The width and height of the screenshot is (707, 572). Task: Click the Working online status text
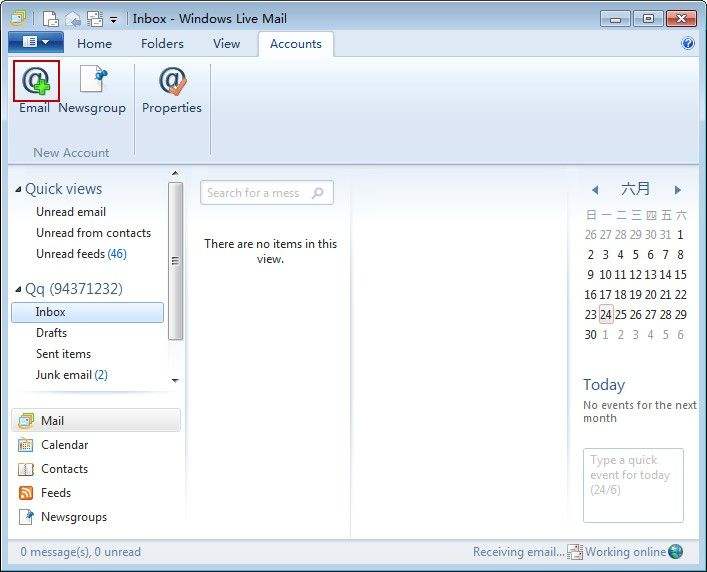click(x=625, y=552)
